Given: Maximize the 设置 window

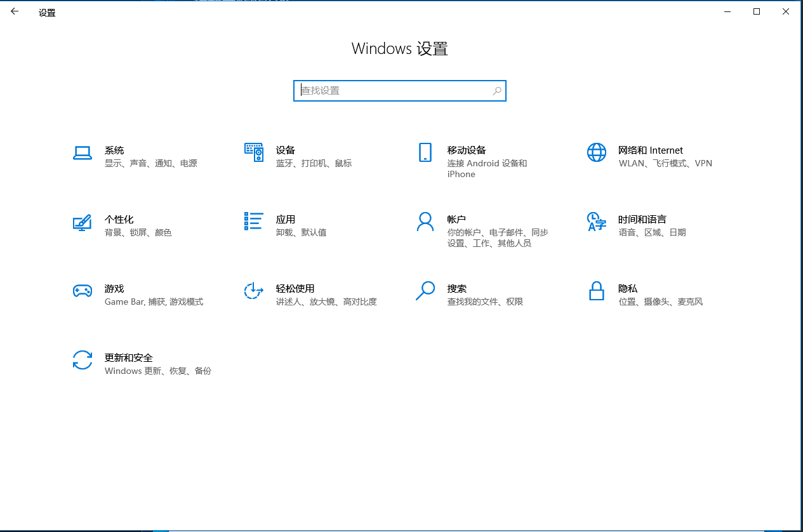Looking at the screenshot, I should click(757, 11).
